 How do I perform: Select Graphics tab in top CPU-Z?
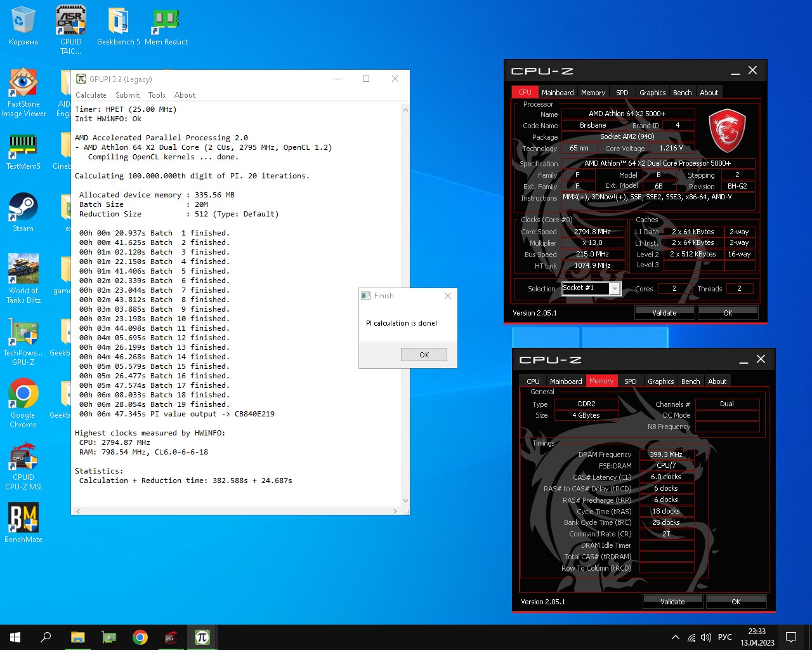click(x=652, y=93)
